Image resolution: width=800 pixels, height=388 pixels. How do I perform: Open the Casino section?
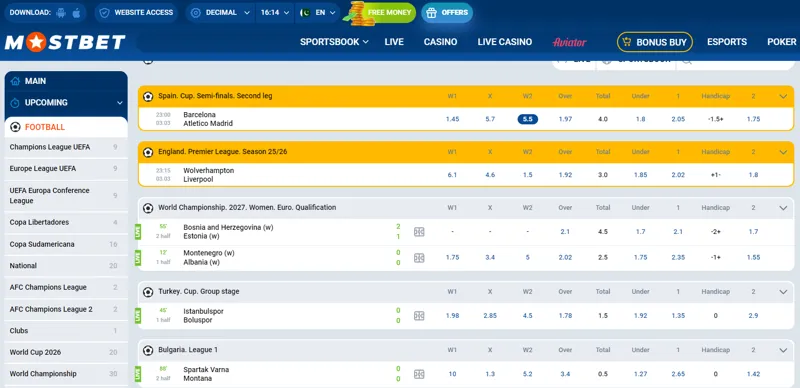[440, 42]
